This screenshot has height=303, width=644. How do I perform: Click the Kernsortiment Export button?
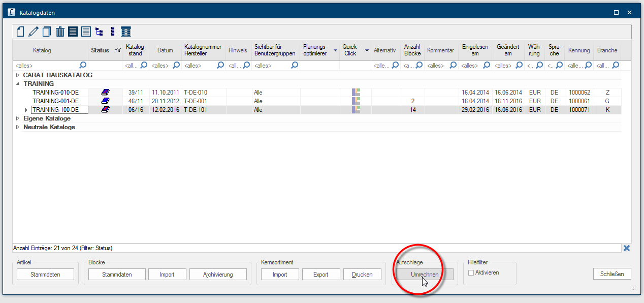320,275
